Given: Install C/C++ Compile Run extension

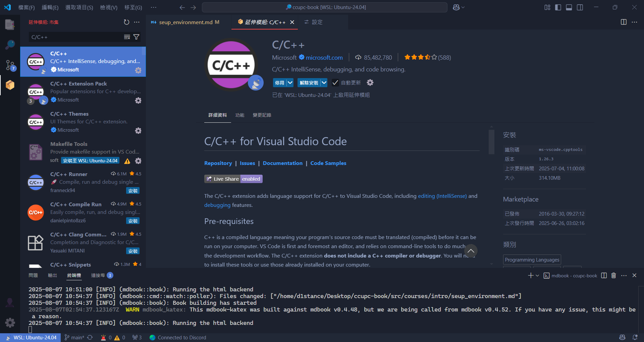Looking at the screenshot, I should 133,221.
